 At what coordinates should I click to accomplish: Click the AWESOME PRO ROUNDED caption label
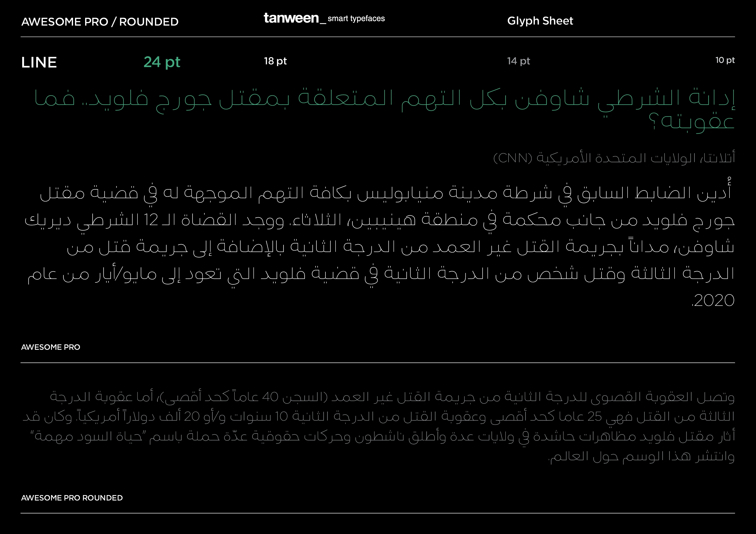point(72,498)
